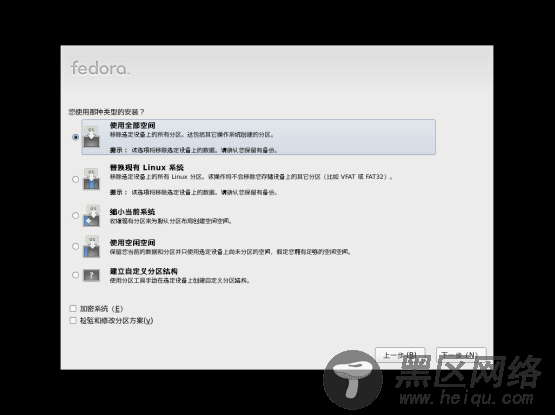Proceed with the 下一步 (N) button

[x=461, y=355]
